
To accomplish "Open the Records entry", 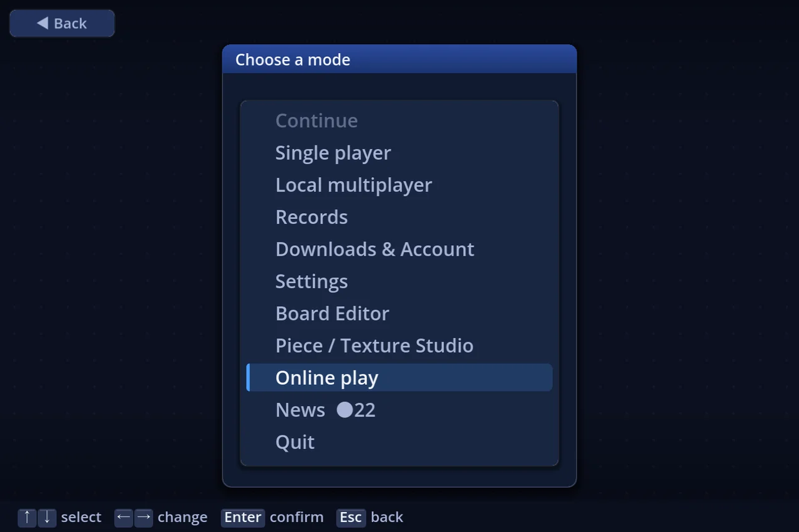I will [399, 217].
